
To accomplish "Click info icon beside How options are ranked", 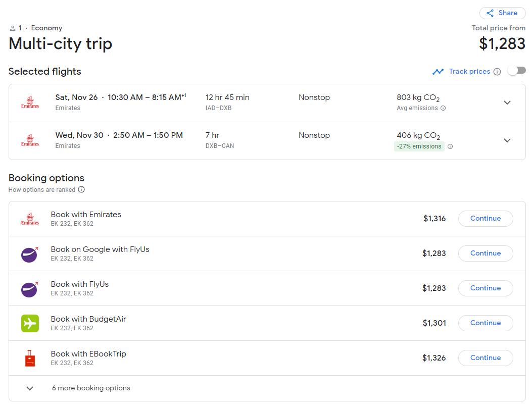I will pyautogui.click(x=81, y=190).
